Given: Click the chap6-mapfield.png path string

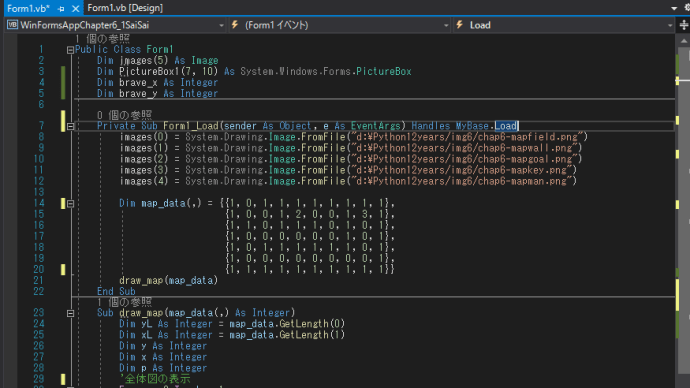Looking at the screenshot, I should pos(466,137).
